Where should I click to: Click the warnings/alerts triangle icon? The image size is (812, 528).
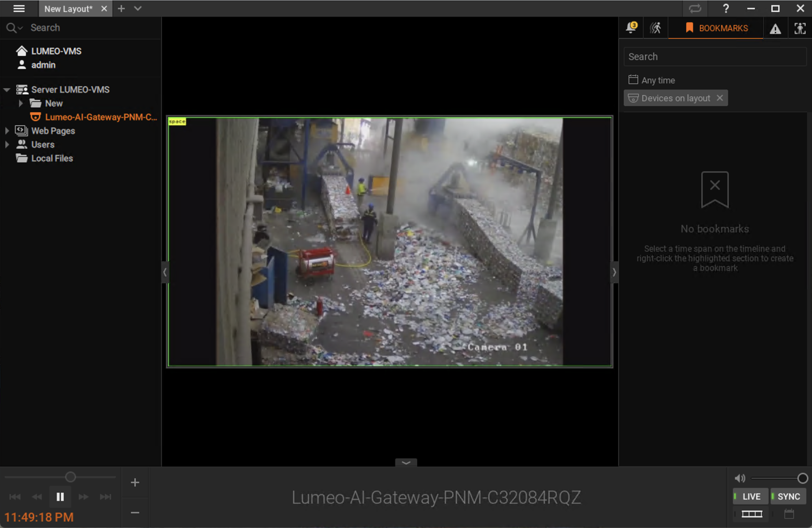pyautogui.click(x=775, y=28)
